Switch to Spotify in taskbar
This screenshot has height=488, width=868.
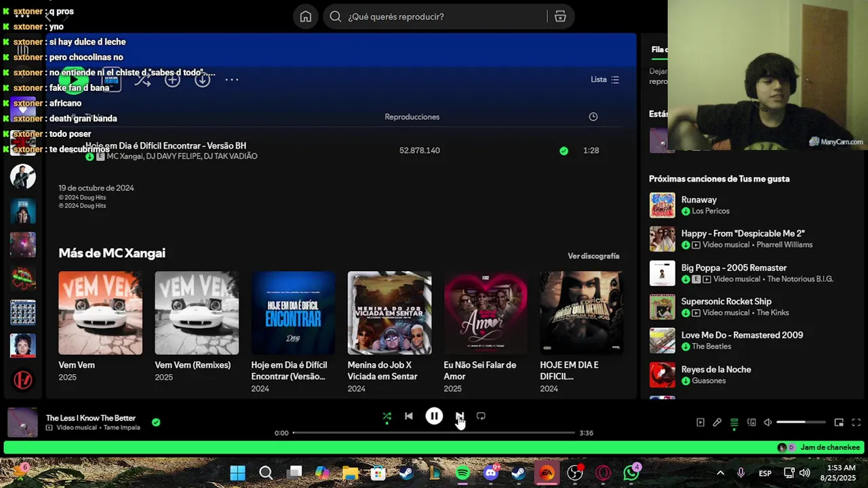tap(462, 473)
